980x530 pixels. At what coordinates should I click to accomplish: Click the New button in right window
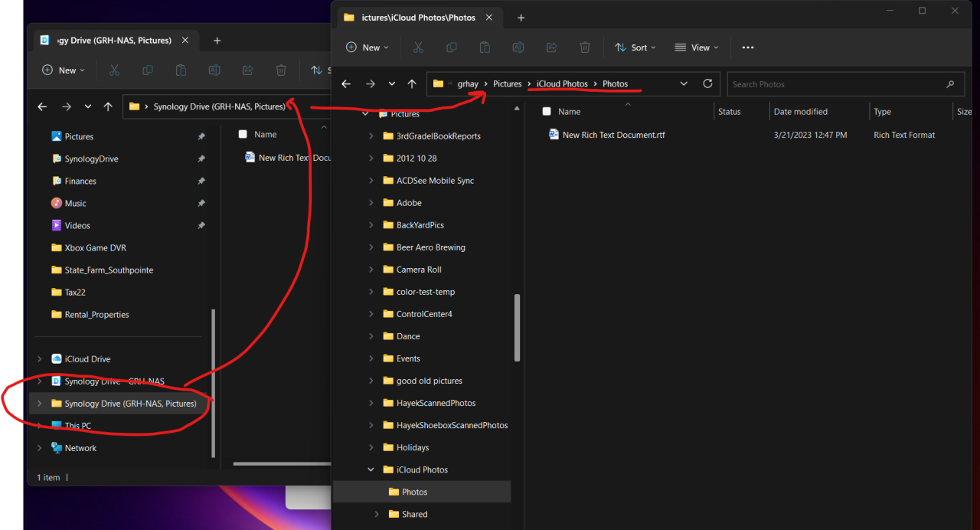(x=367, y=47)
